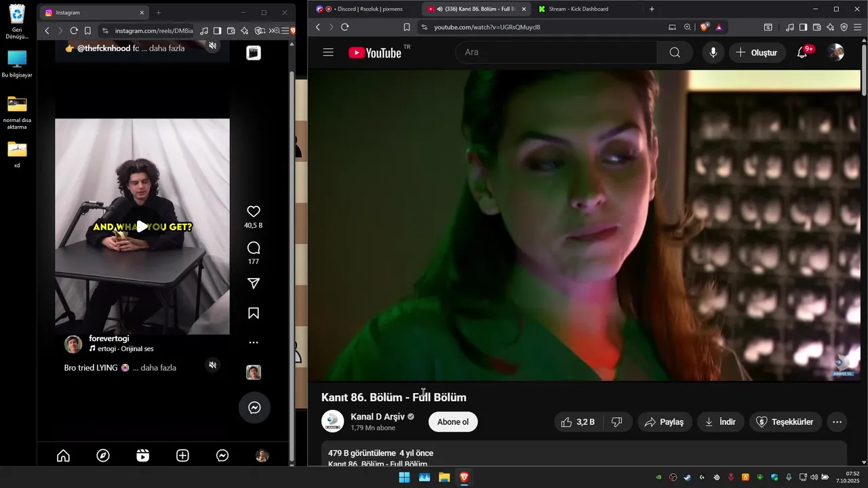Dislike the YouTube video
The height and width of the screenshot is (488, 868).
pyautogui.click(x=617, y=422)
